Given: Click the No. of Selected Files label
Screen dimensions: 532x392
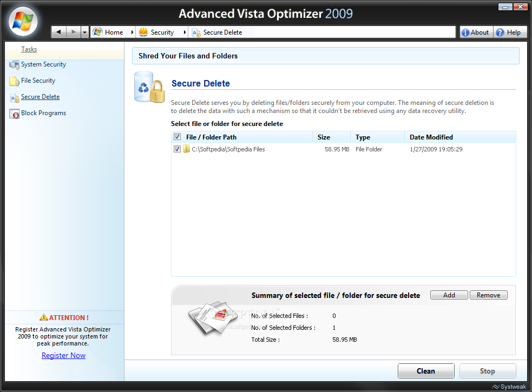Looking at the screenshot, I should tap(280, 316).
